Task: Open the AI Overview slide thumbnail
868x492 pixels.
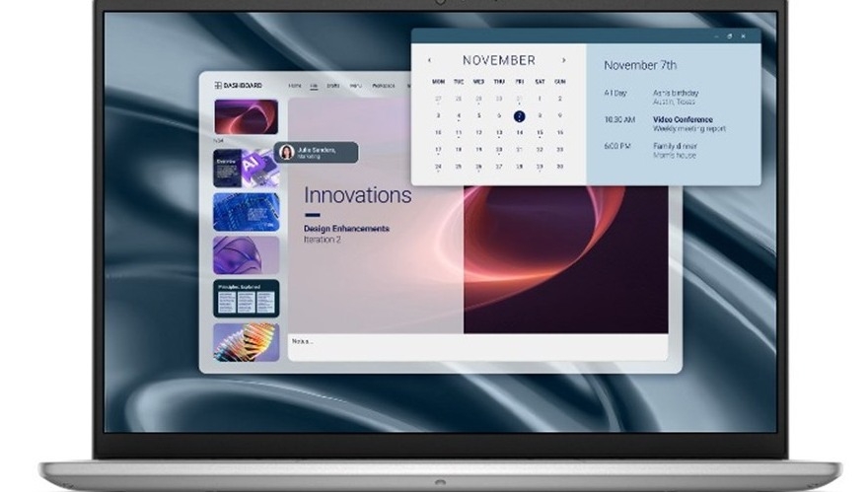Action: 247,168
